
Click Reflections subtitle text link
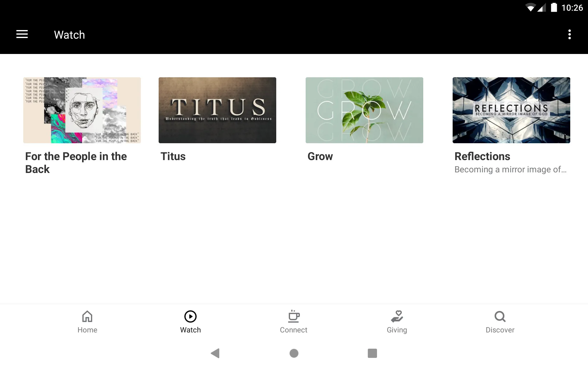coord(510,169)
